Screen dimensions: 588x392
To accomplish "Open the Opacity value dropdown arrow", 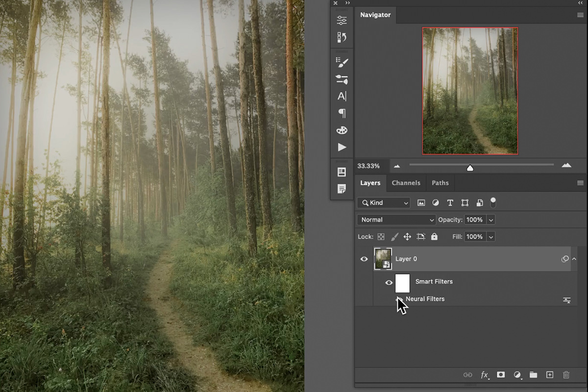I will tap(491, 220).
